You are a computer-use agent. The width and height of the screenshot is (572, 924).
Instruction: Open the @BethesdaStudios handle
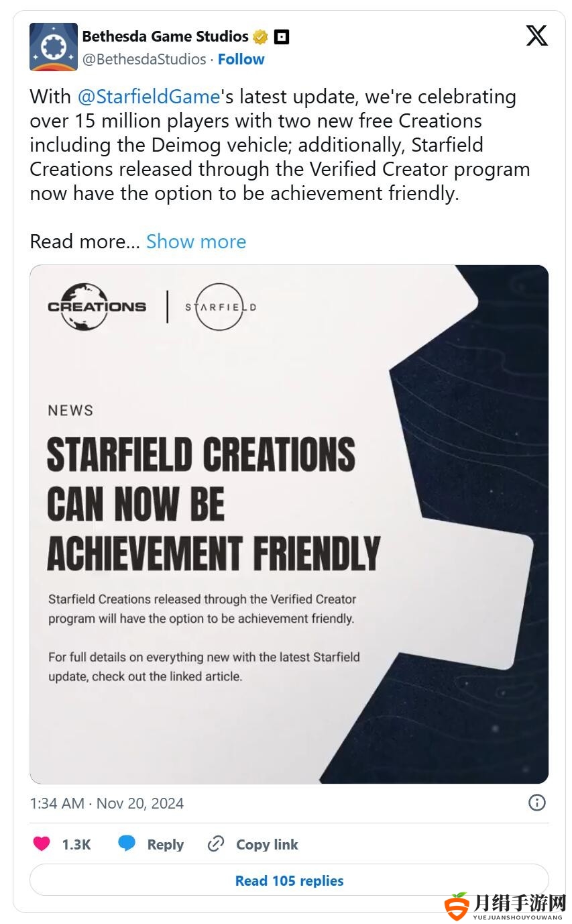(144, 59)
